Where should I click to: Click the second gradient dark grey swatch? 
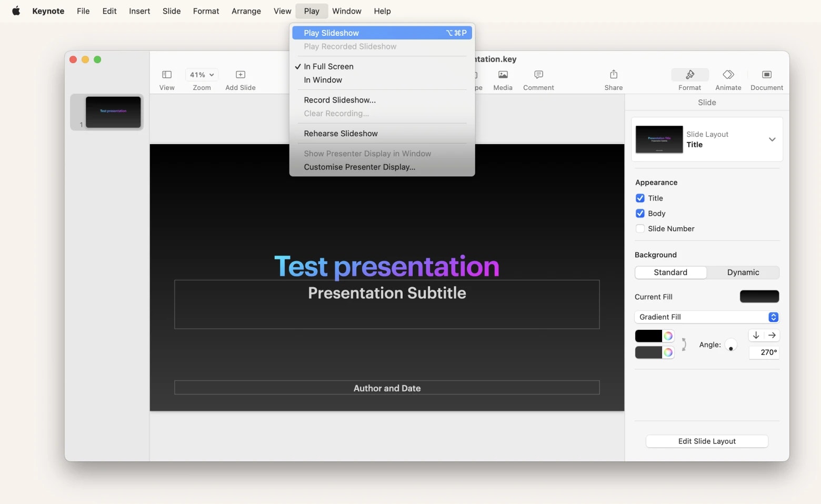tap(649, 352)
